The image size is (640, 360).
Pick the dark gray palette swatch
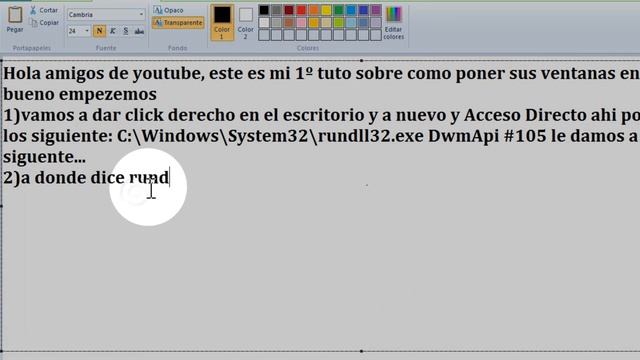tap(277, 10)
